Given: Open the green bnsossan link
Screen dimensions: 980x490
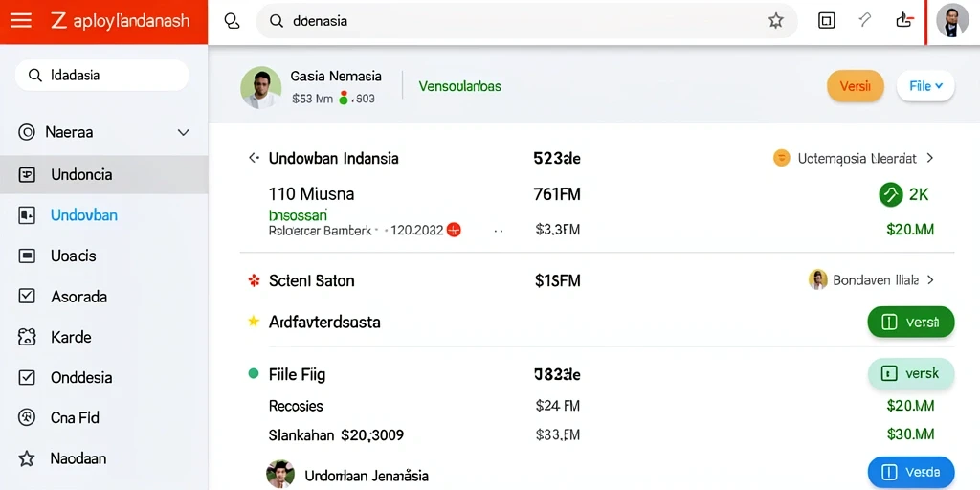Looking at the screenshot, I should click(x=299, y=215).
